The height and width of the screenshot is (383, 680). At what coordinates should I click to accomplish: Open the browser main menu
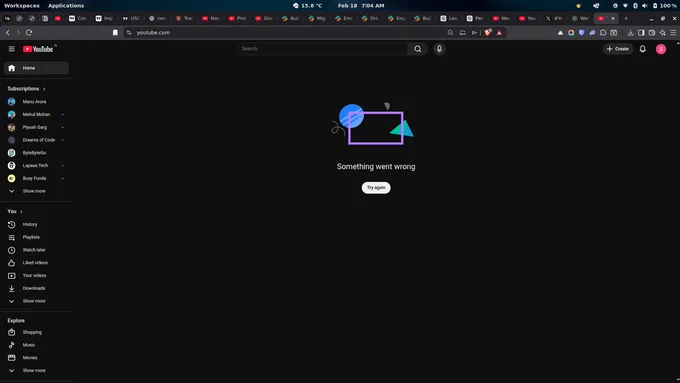(x=673, y=33)
